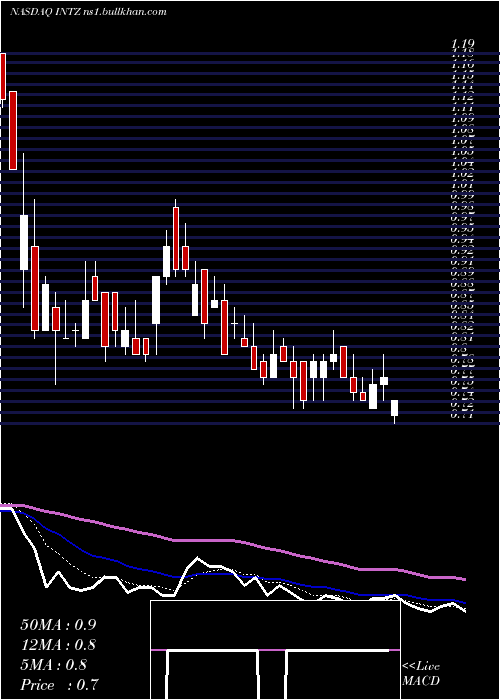Select the 12MA : 0.8 label

click(58, 645)
